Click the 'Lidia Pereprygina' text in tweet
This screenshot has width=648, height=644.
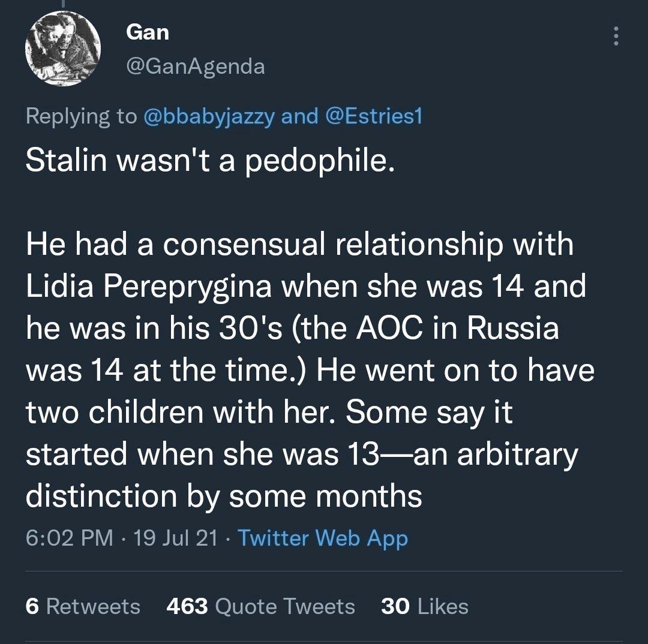pyautogui.click(x=150, y=287)
